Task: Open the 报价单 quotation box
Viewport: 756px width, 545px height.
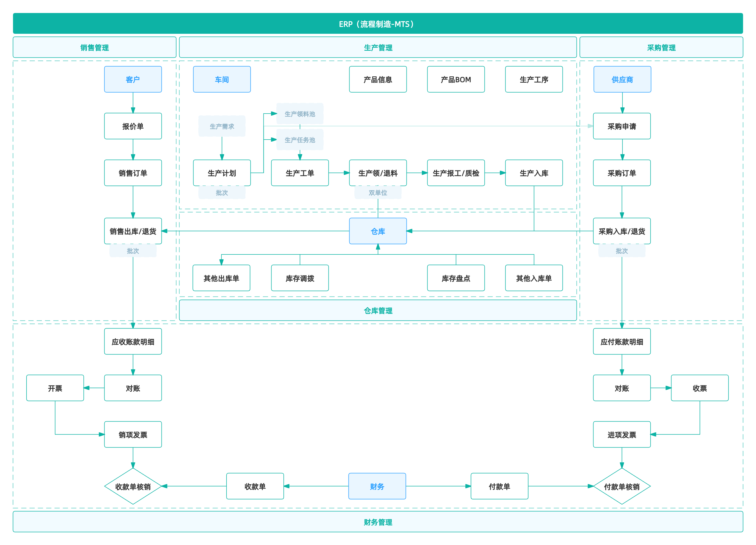Action: (133, 126)
